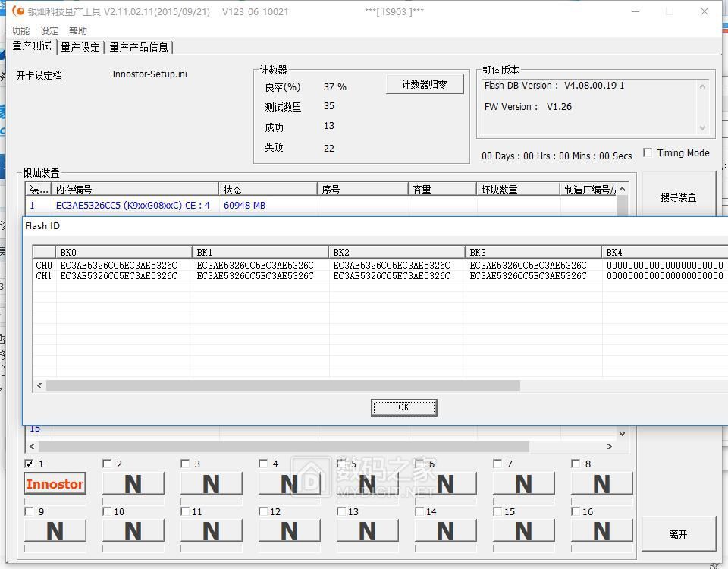Uncheck the slot 1 checkbox
The image size is (728, 569).
click(30, 464)
